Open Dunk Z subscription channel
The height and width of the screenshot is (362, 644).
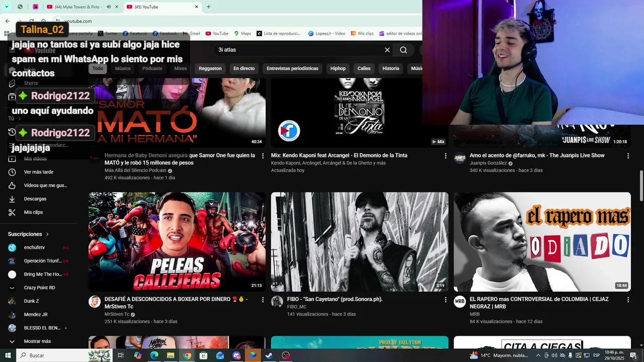pyautogui.click(x=31, y=301)
